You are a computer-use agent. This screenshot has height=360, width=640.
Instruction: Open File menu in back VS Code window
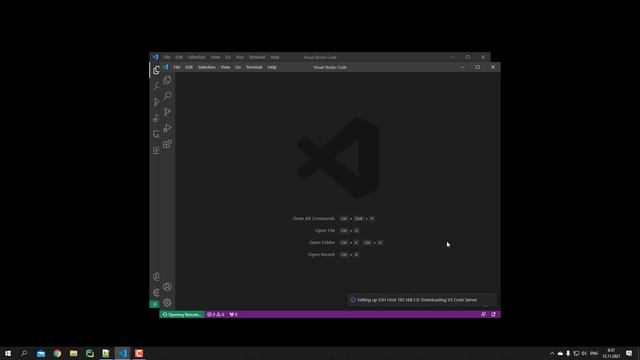(x=167, y=57)
